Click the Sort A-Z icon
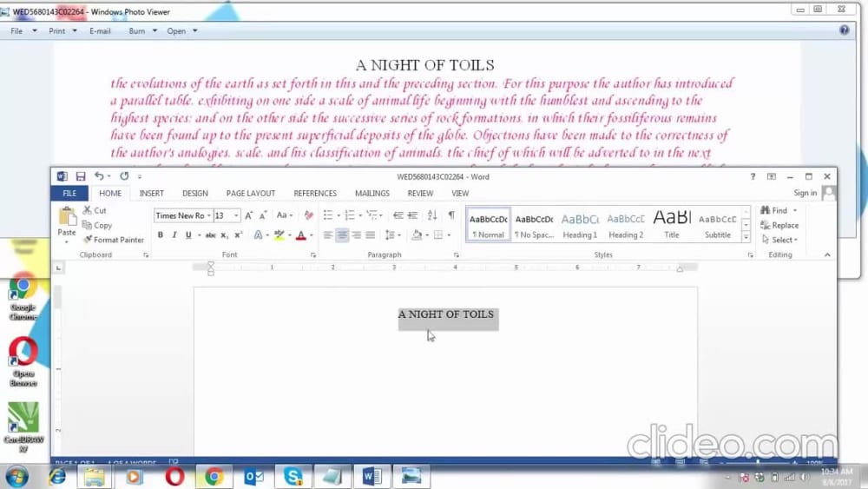The width and height of the screenshot is (868, 489). (x=432, y=215)
